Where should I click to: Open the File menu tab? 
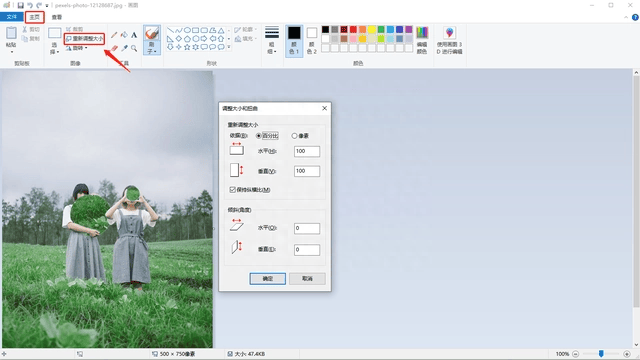pos(11,17)
